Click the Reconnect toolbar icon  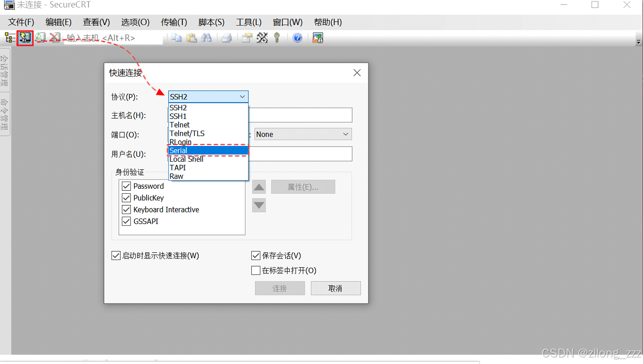point(40,38)
